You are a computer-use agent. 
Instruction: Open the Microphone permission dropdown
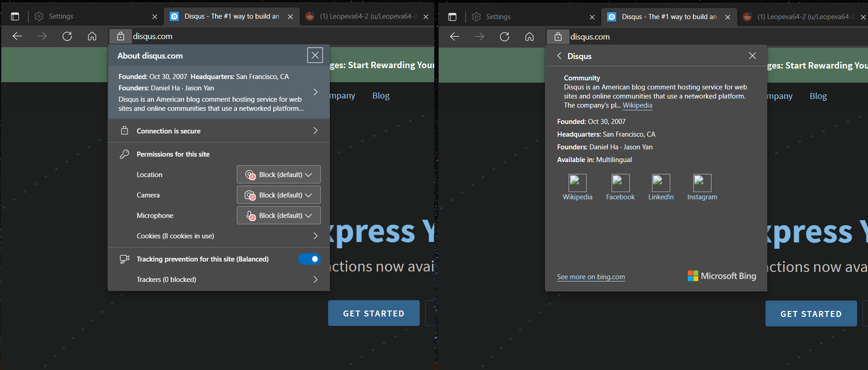(279, 216)
